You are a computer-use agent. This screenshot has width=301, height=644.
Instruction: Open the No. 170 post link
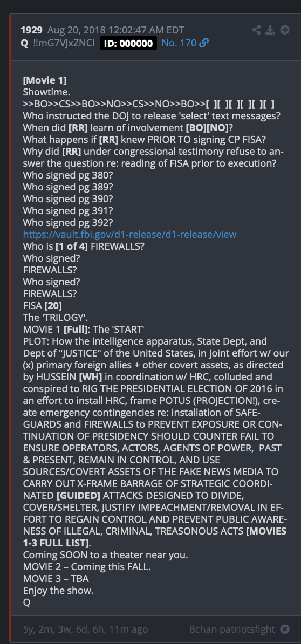click(x=179, y=43)
